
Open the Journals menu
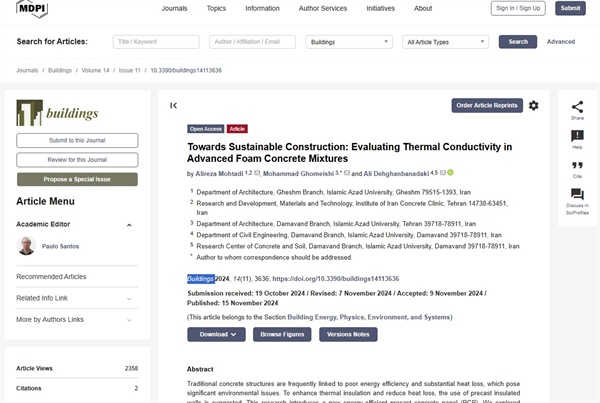[174, 8]
